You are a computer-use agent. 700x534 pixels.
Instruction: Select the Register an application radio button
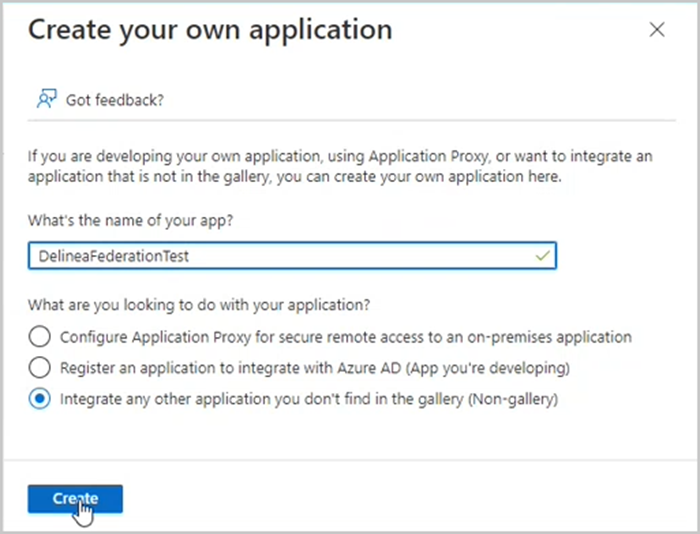coord(39,367)
